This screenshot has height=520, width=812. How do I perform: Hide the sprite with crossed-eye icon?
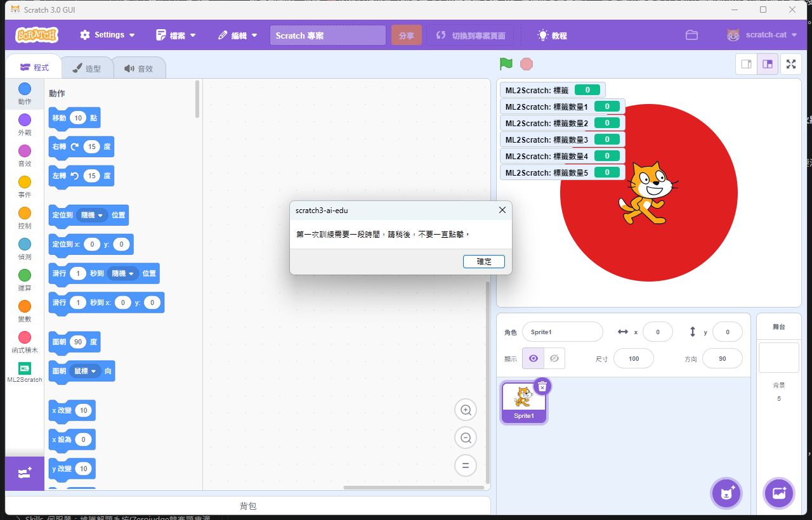click(554, 358)
